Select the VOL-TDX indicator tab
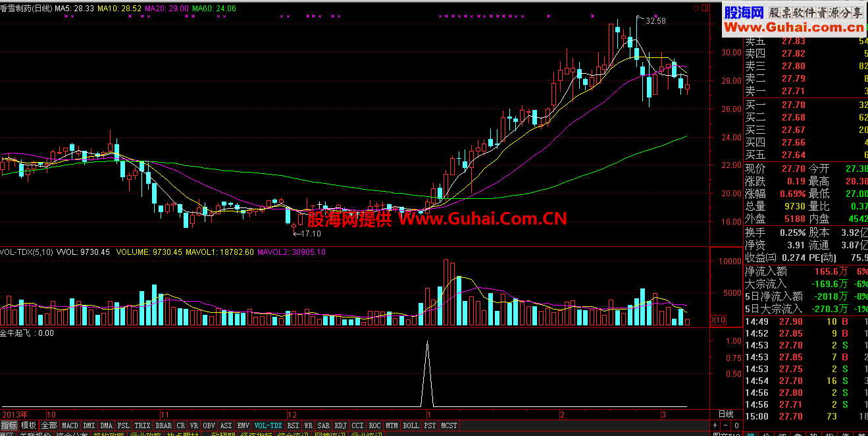 pos(268,425)
